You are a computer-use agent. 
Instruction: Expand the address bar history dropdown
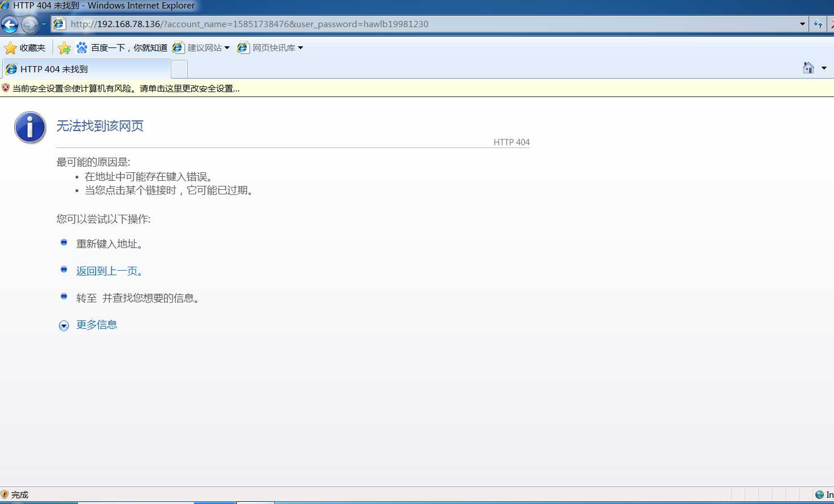tap(802, 24)
